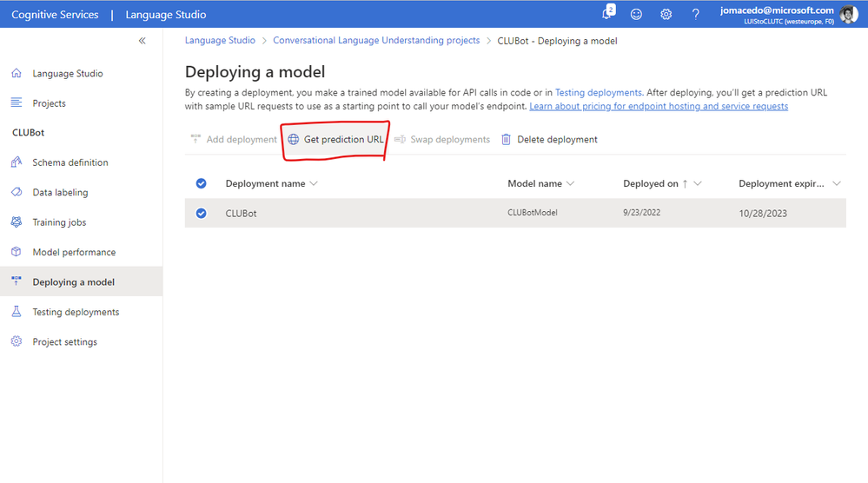The width and height of the screenshot is (868, 483).
Task: Click Add deployment button
Action: [233, 139]
